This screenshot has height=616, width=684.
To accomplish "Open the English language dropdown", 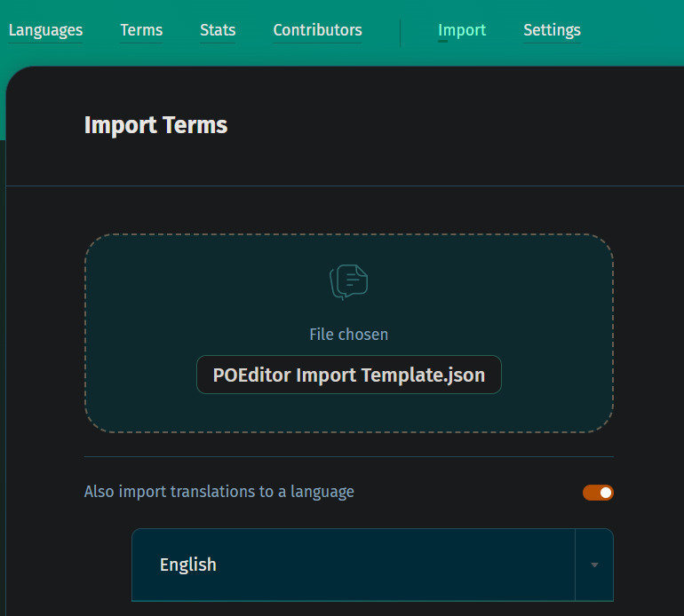I will tap(354, 565).
